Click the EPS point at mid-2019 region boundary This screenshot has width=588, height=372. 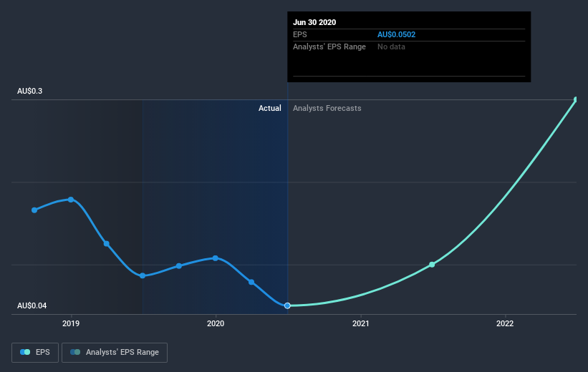tap(143, 275)
